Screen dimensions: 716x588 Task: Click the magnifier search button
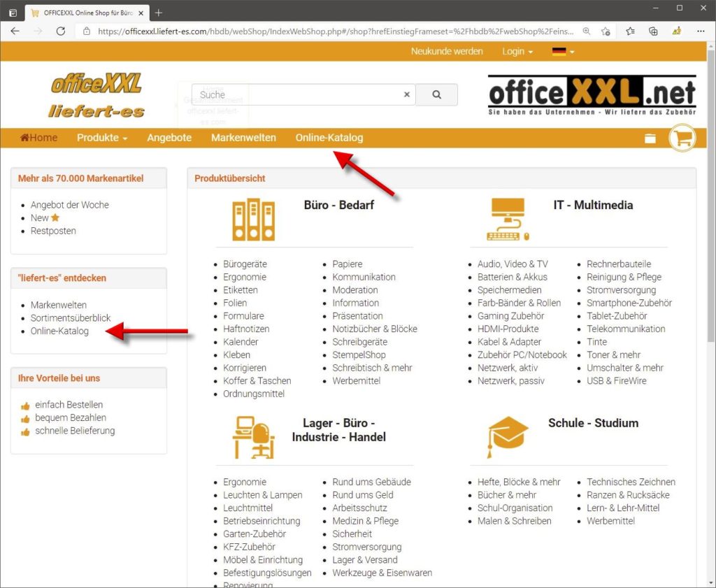click(436, 94)
